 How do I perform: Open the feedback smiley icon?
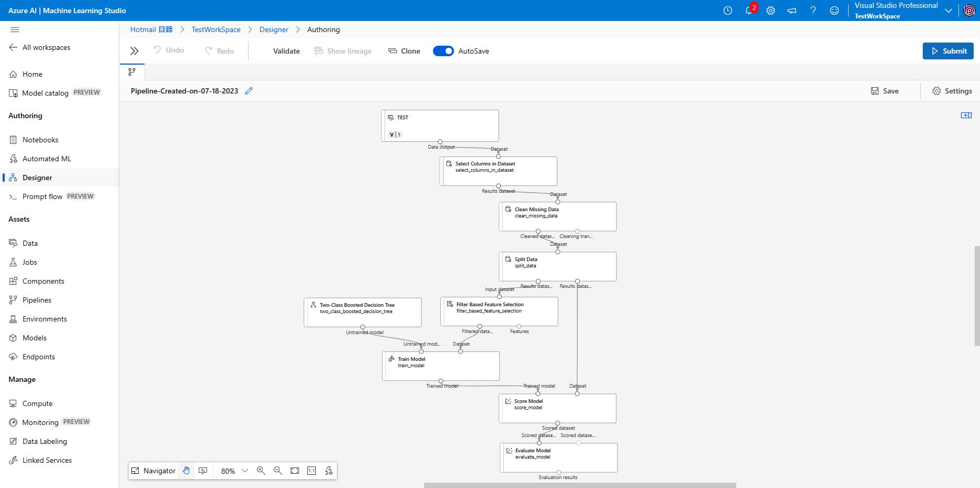(834, 11)
